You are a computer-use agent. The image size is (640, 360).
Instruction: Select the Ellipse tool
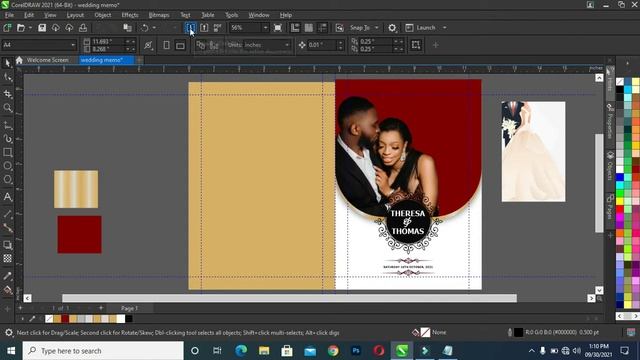click(7, 166)
